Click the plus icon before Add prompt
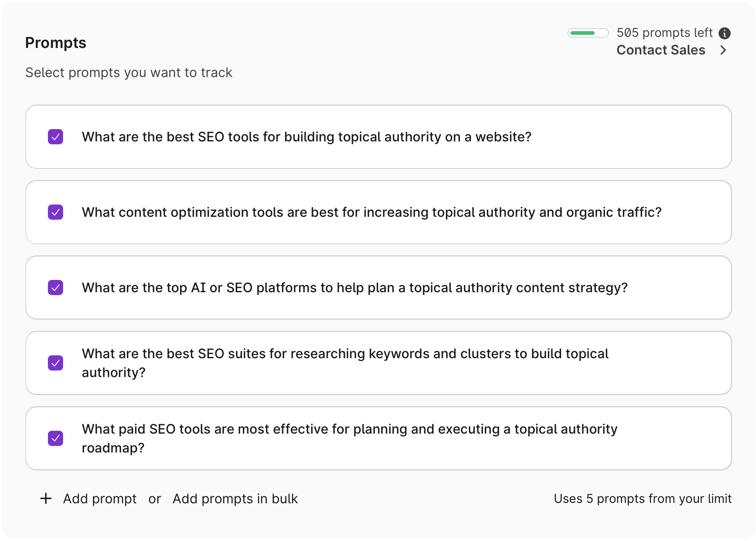The width and height of the screenshot is (756, 541). coord(46,498)
